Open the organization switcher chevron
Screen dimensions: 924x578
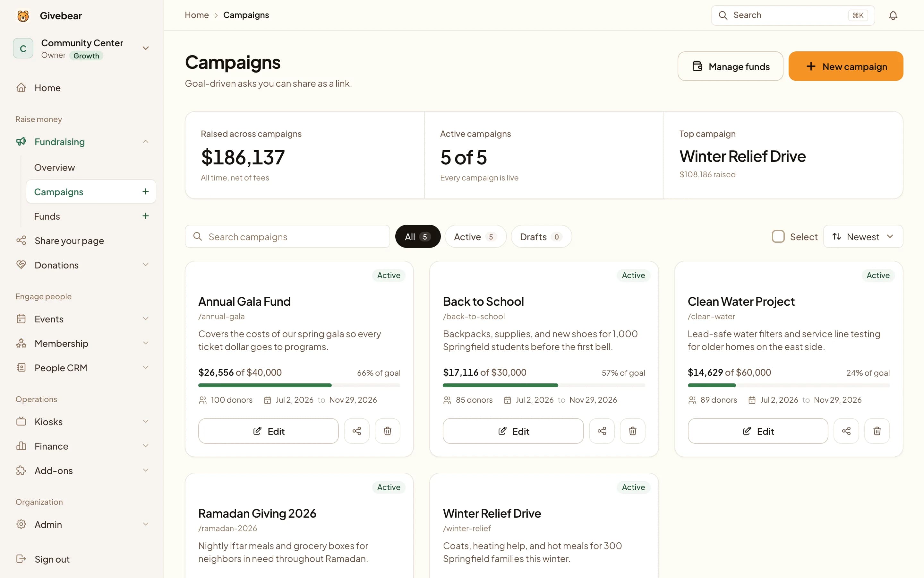pyautogui.click(x=145, y=48)
